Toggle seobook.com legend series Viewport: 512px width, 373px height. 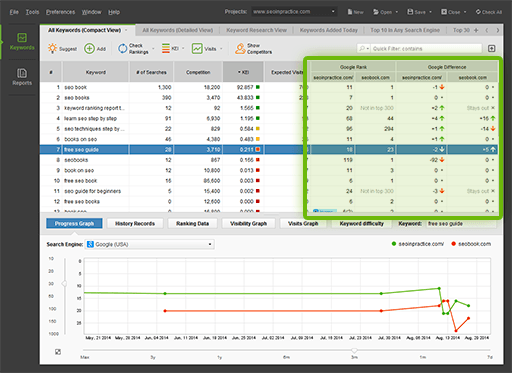tap(471, 244)
